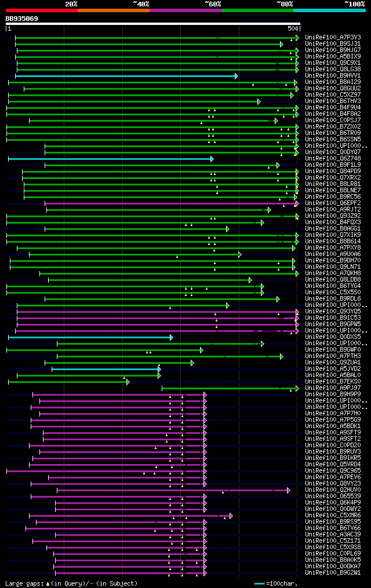Click arrowhead ending the B8AGG1 green alignment
The width and height of the screenshot is (371, 588).
(x=228, y=229)
